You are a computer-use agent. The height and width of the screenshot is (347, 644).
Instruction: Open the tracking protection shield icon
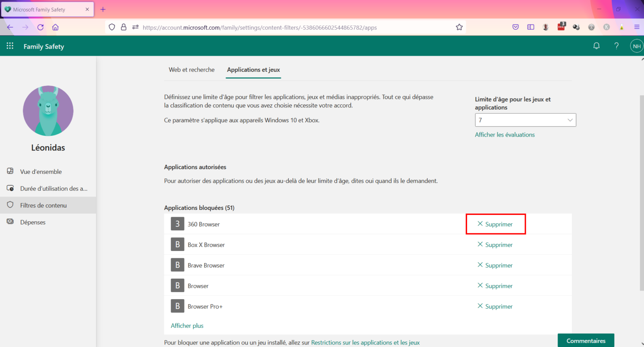pos(112,26)
